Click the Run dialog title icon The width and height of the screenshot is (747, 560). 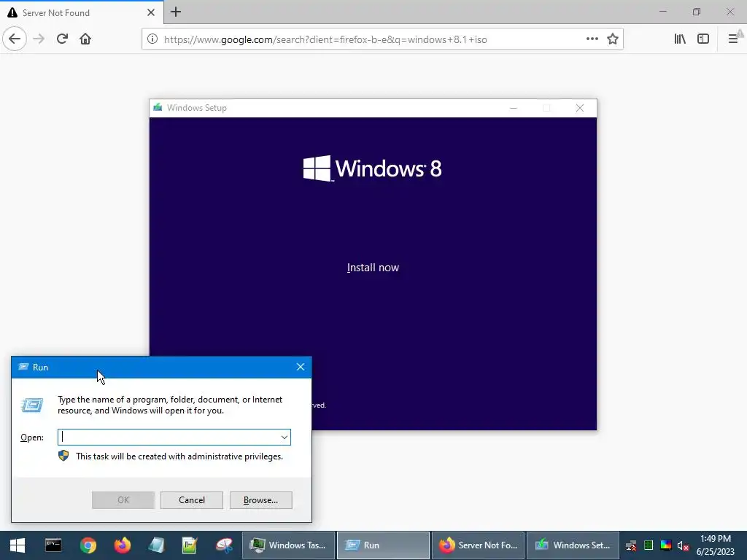[23, 367]
